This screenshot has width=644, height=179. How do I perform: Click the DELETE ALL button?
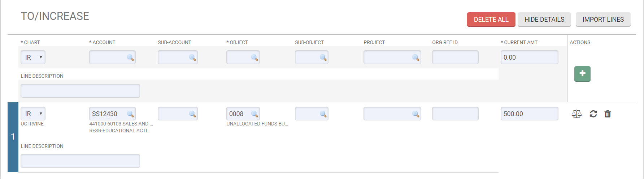(491, 20)
